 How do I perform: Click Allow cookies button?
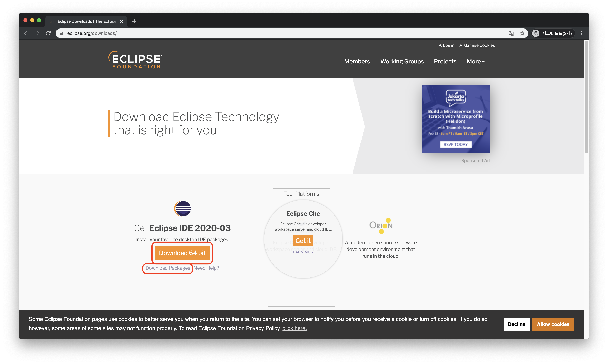(x=553, y=324)
